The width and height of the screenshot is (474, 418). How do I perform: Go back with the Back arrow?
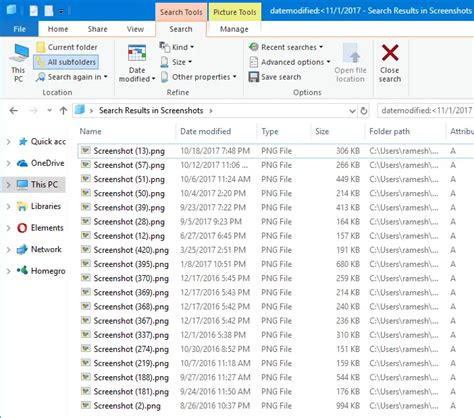tap(13, 111)
